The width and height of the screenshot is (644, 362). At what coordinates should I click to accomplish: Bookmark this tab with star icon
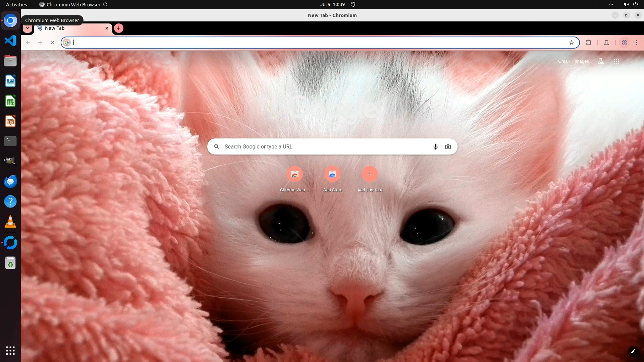click(x=572, y=43)
